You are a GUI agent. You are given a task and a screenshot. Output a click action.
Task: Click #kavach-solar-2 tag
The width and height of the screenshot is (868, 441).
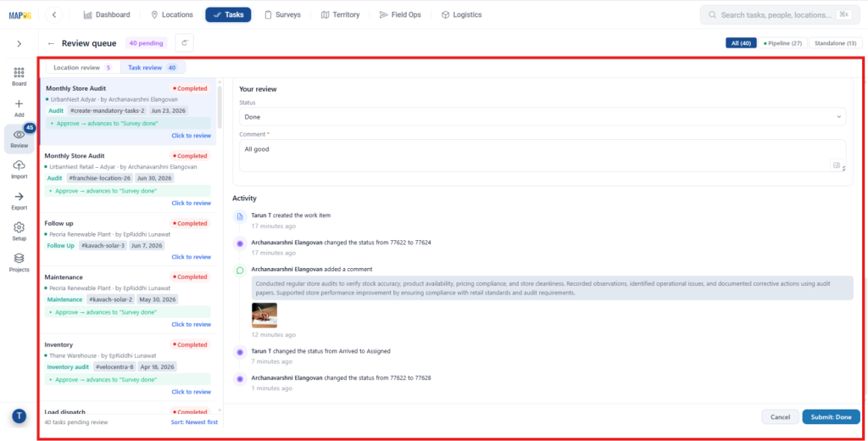pyautogui.click(x=111, y=299)
